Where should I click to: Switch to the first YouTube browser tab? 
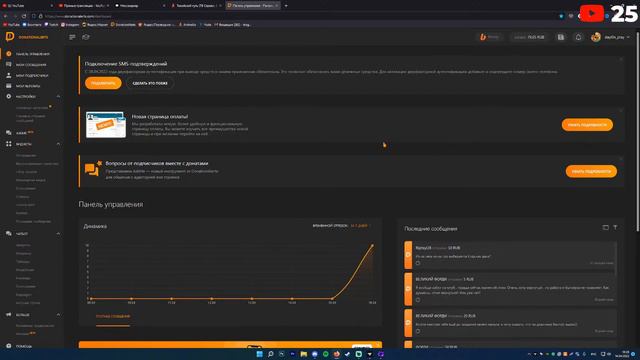point(27,6)
